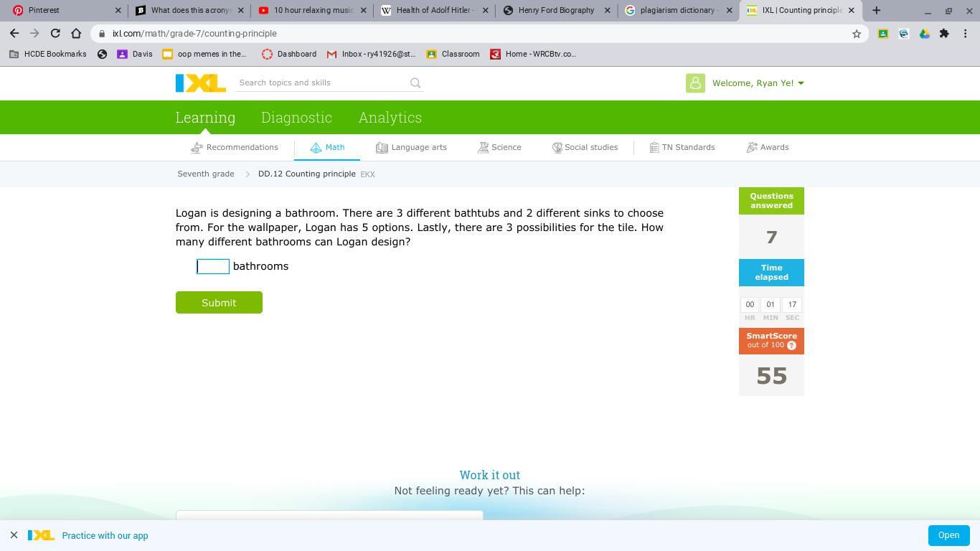This screenshot has height=551, width=980.
Task: Open the Home - WRCBtv bookmark
Action: 533,54
